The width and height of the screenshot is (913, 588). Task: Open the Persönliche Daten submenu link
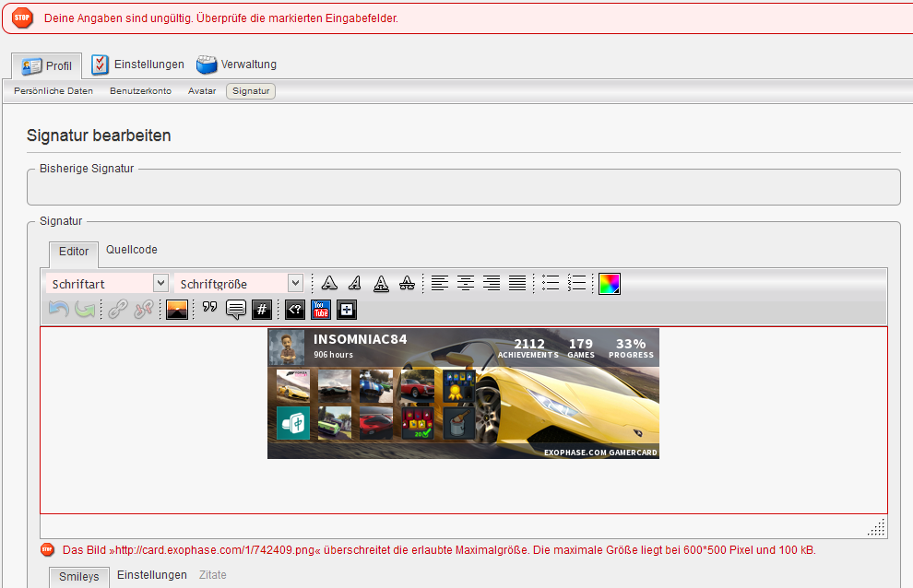point(53,91)
